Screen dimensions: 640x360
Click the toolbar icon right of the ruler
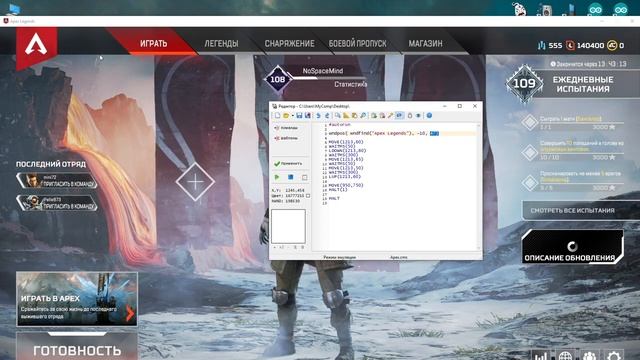tap(354, 116)
